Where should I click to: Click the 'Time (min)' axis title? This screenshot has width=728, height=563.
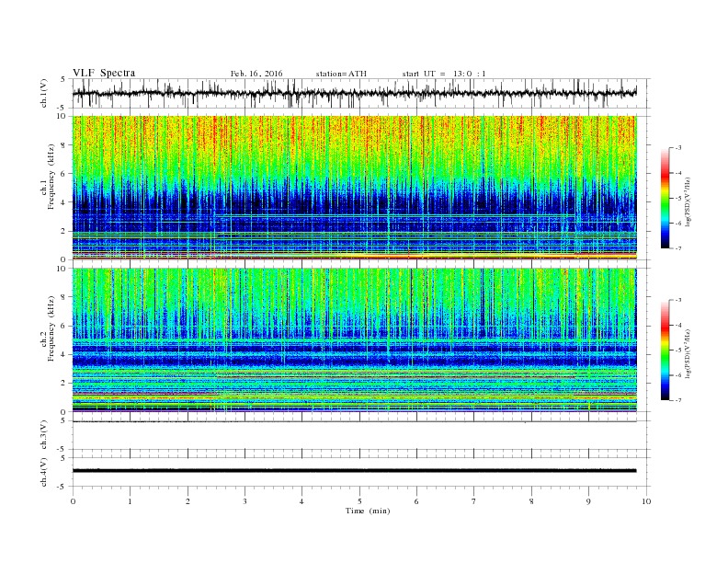click(x=368, y=511)
